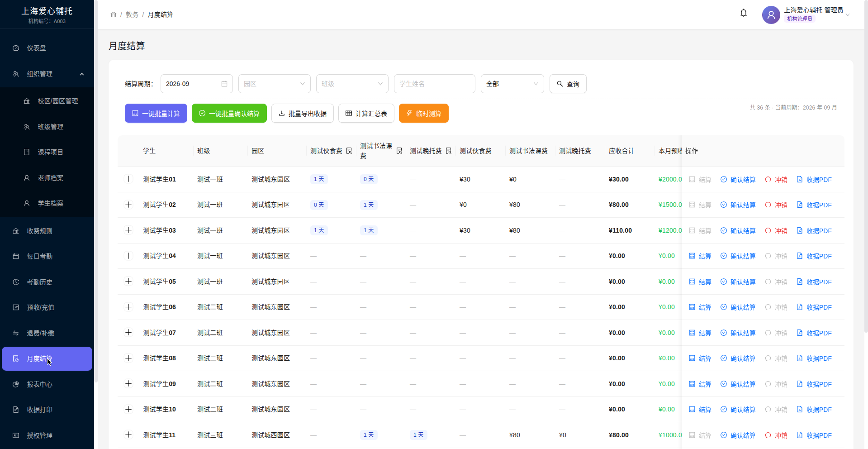Click the 临时测算 button
Screen dimensions: 868x449
tap(424, 113)
